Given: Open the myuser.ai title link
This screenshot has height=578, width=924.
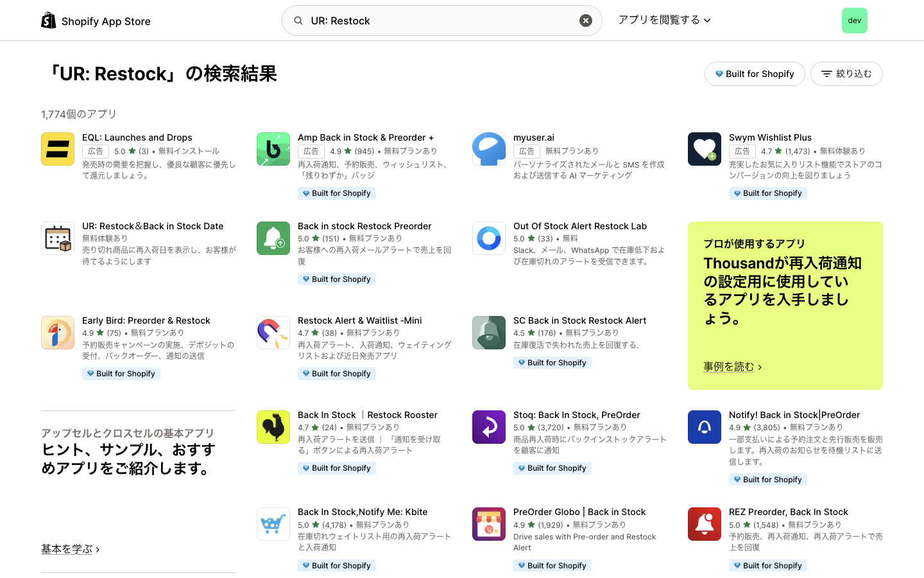Looking at the screenshot, I should tap(534, 137).
